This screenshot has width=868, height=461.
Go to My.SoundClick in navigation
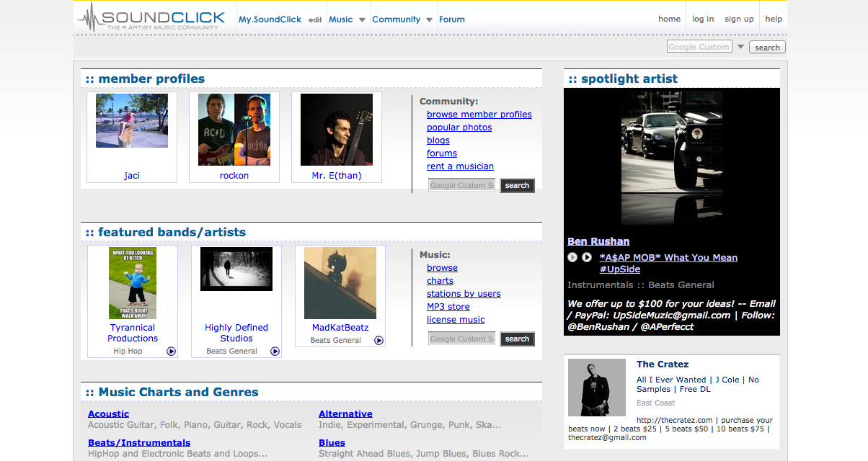click(x=270, y=19)
